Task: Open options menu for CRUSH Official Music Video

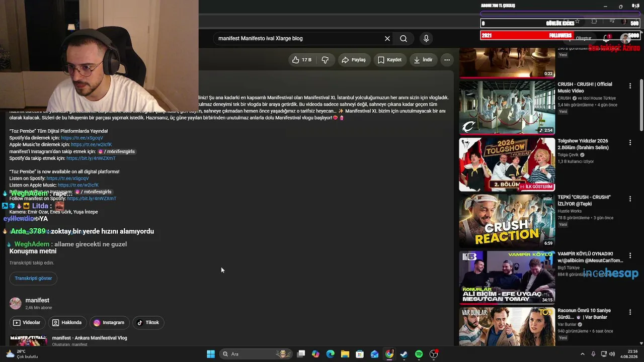Action: click(630, 86)
